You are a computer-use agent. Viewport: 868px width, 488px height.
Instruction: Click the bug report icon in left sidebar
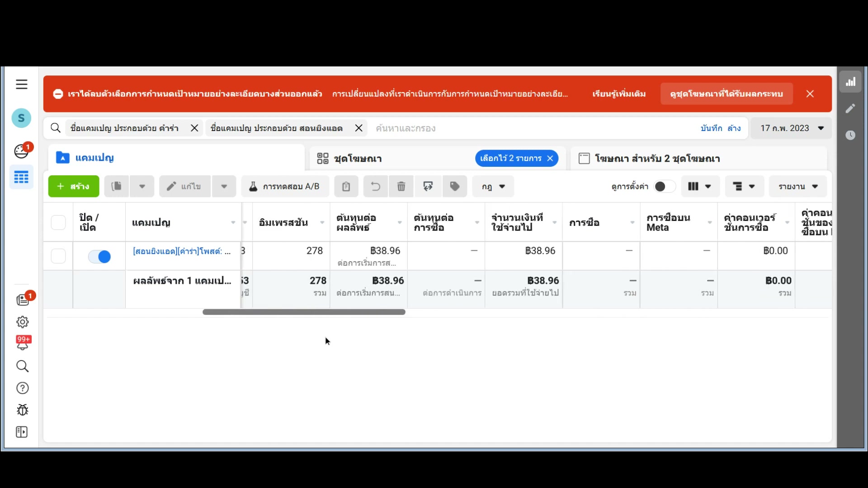pyautogui.click(x=22, y=410)
